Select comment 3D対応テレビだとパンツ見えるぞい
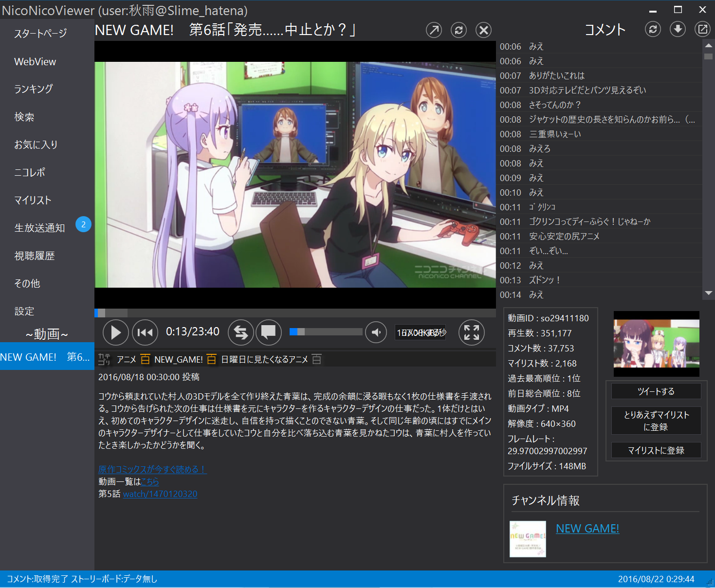The height and width of the screenshot is (588, 715). 600,90
